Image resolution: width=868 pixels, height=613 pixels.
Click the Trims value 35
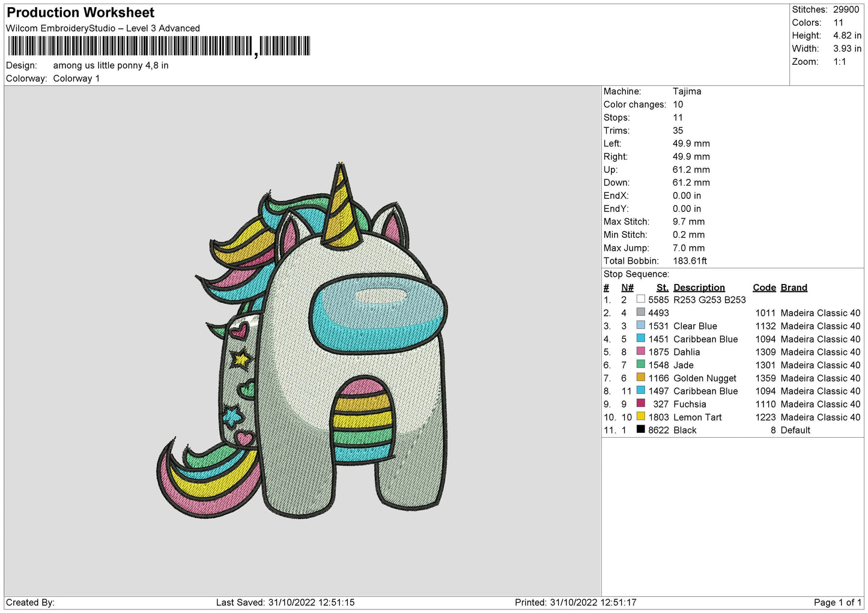[678, 131]
